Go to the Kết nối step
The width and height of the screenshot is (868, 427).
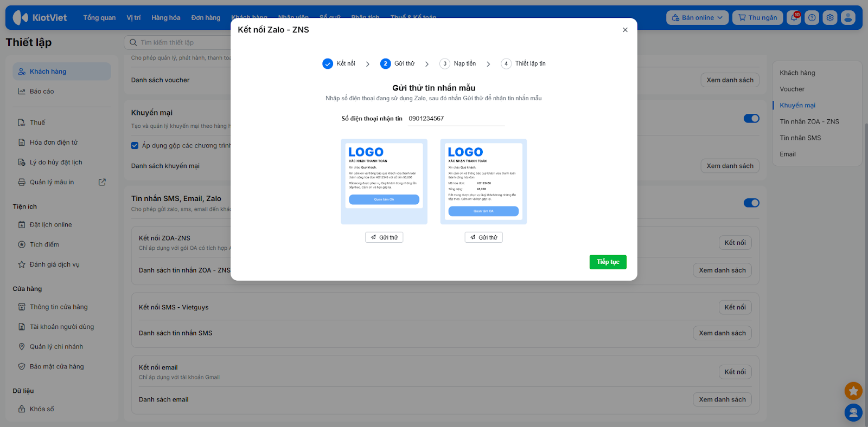tap(339, 64)
